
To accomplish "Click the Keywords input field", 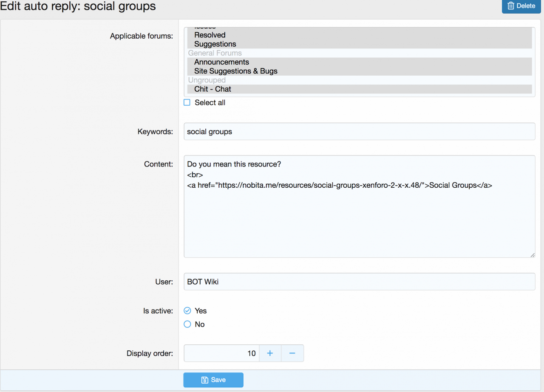I will tap(359, 132).
